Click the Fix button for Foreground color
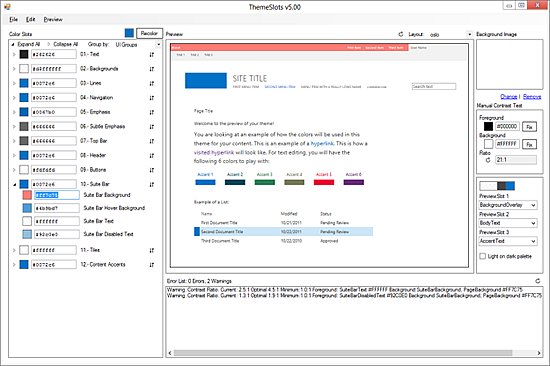The height and width of the screenshot is (366, 550). pos(529,127)
